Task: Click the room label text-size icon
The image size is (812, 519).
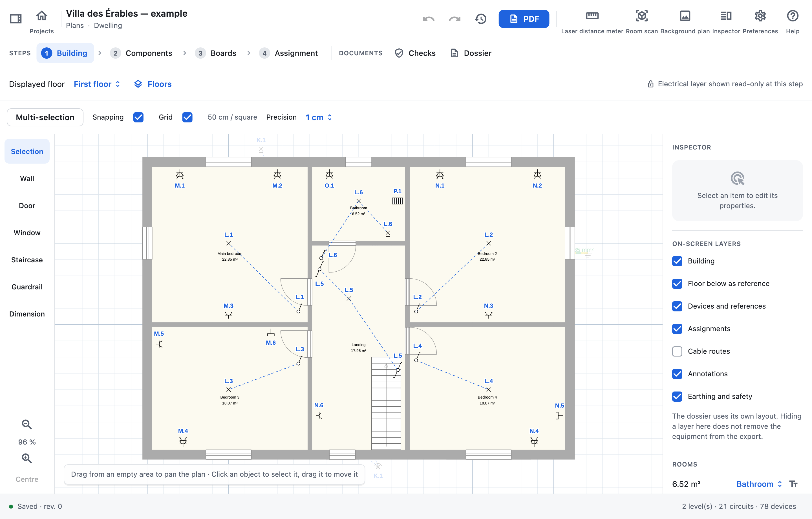Action: tap(793, 484)
